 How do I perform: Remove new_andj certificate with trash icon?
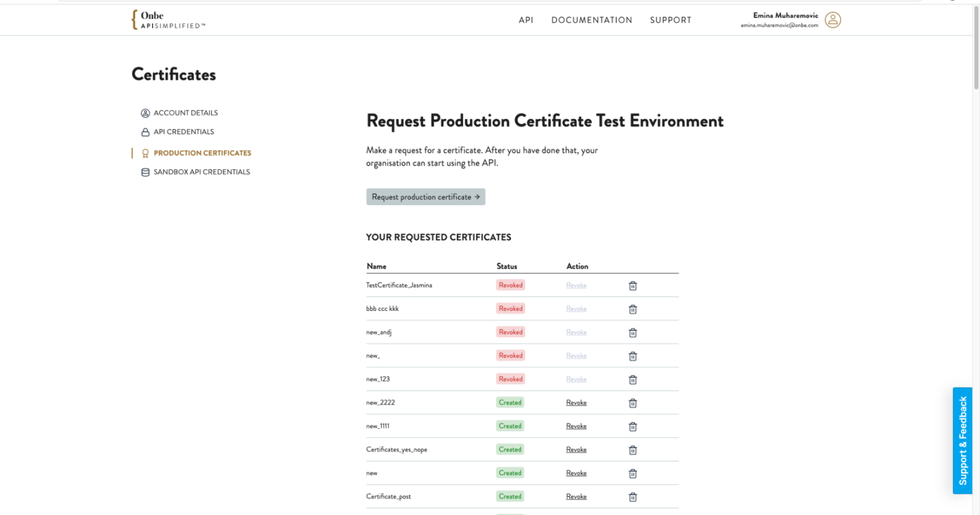[x=633, y=333]
